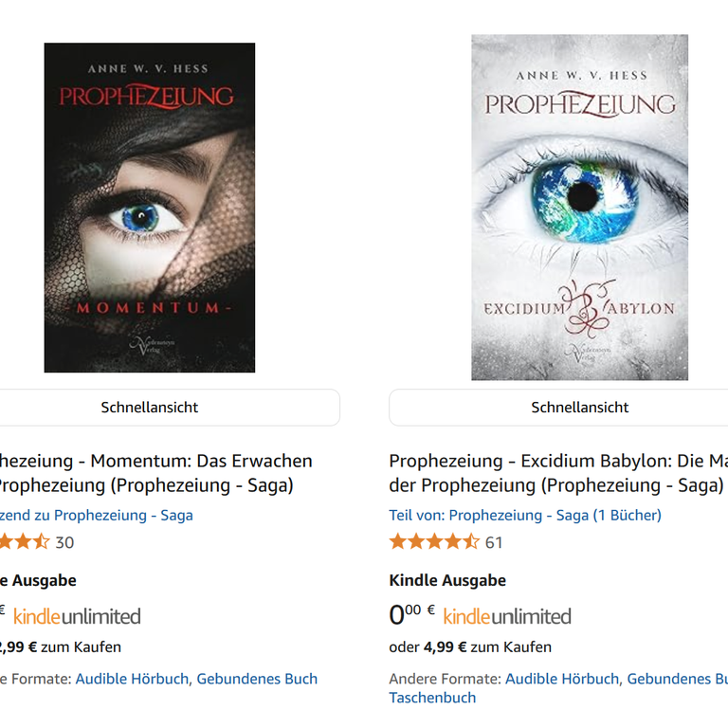728x728 pixels.
Task: Follow the 'Teil von: Prophezeiung - Saga (1 Bücher)' link
Action: [525, 515]
